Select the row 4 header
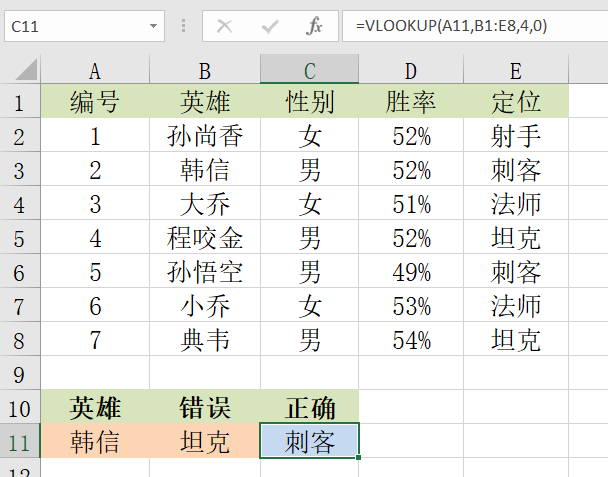The image size is (608, 477). click(20, 203)
